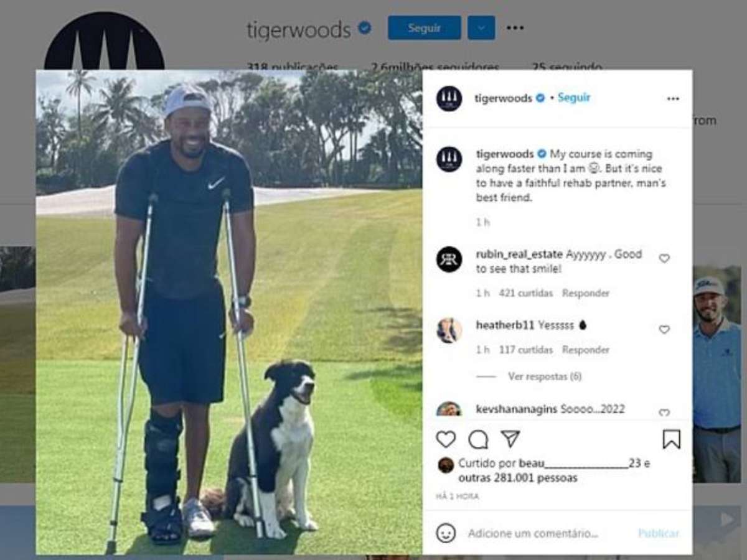Reply to rubin_real_estate comment via Responder

586,293
